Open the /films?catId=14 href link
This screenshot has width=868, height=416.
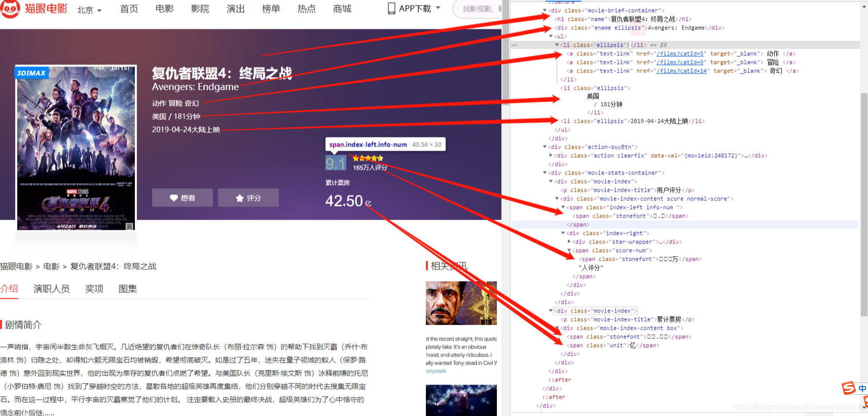point(681,71)
